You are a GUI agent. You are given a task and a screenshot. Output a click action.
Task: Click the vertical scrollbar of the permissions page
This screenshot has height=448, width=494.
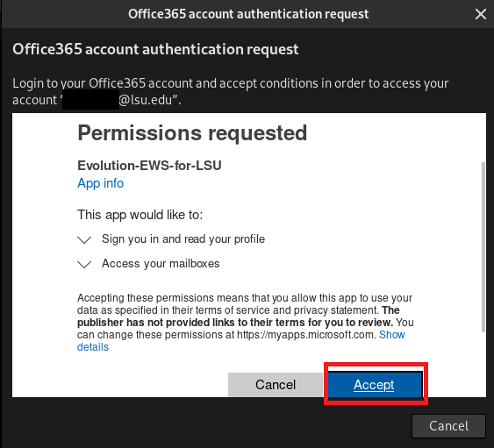point(483,247)
